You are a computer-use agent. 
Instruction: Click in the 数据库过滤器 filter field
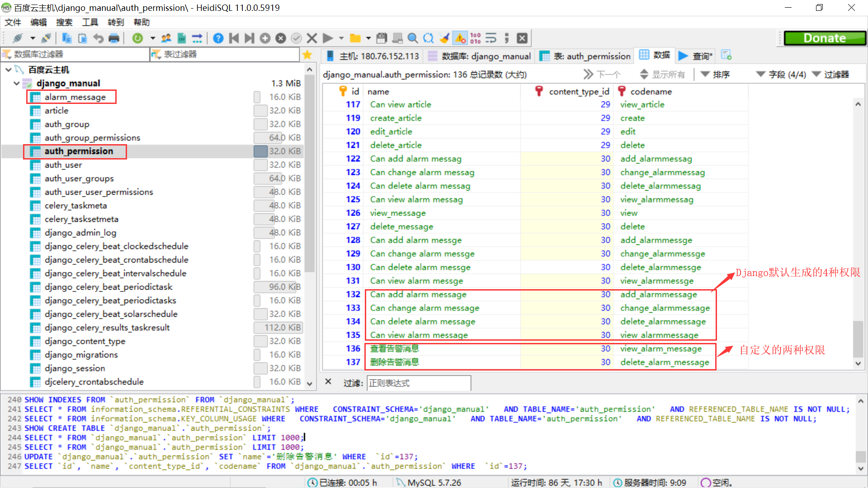click(75, 55)
